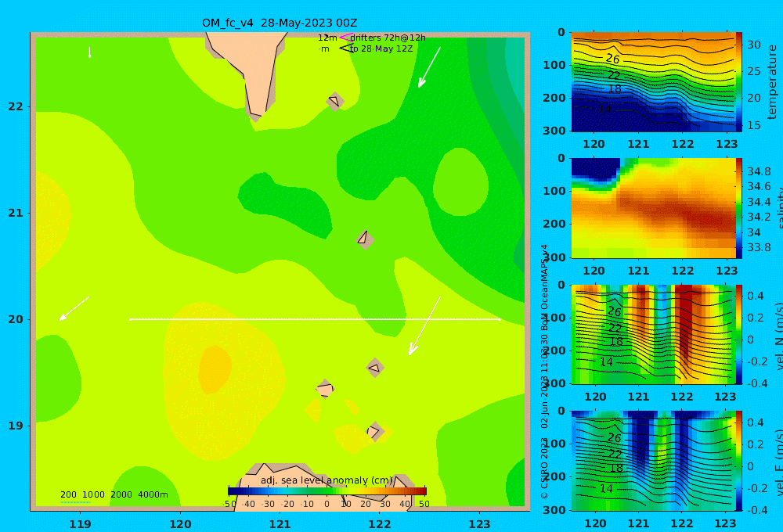Select the island marker near 19.5N, 122E
This screenshot has height=532, width=783.
tap(375, 368)
